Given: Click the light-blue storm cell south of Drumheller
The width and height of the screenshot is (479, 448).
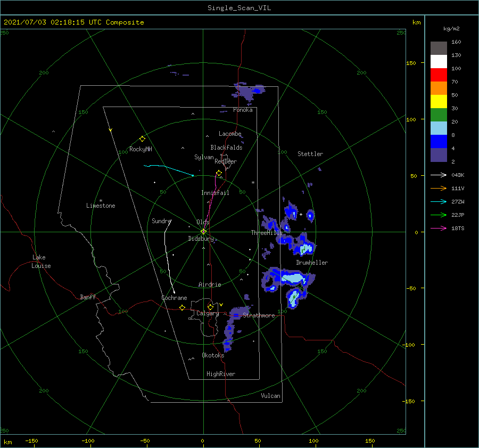Looking at the screenshot, I should coord(293,278).
